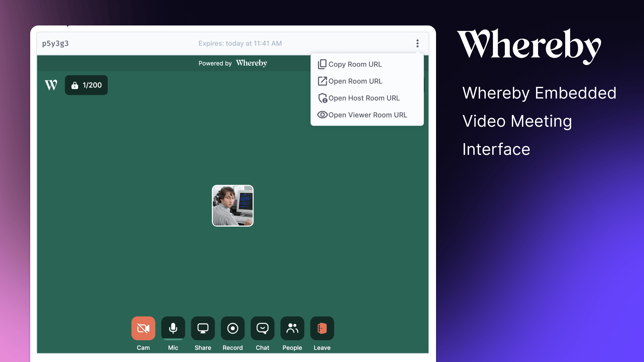Screen dimensions: 644x362
Task: Click the host shield icon in menu
Action: tap(322, 98)
